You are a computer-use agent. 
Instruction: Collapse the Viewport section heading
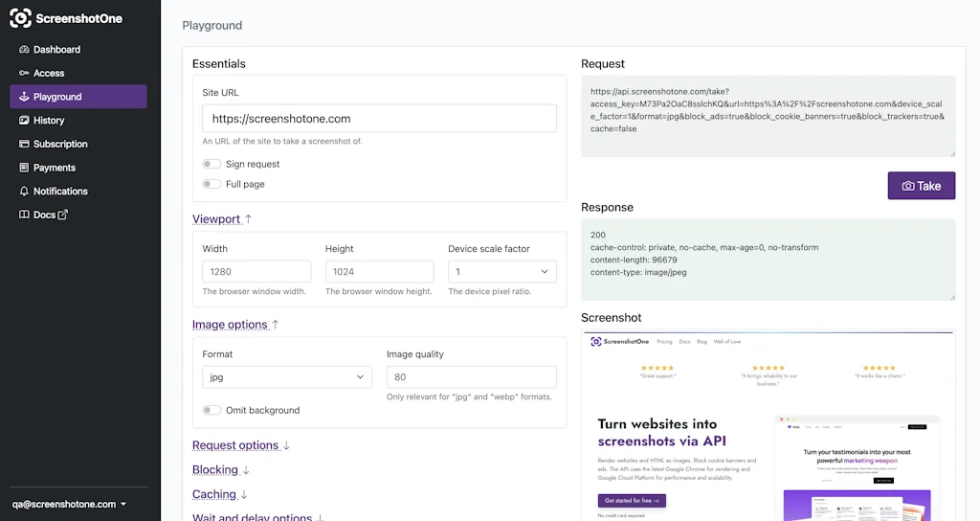point(221,219)
